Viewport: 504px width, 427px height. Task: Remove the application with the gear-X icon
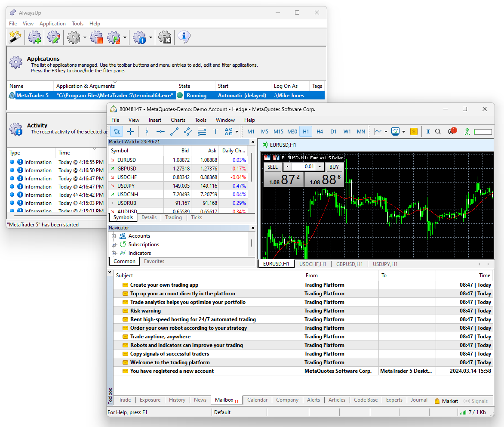tap(165, 37)
